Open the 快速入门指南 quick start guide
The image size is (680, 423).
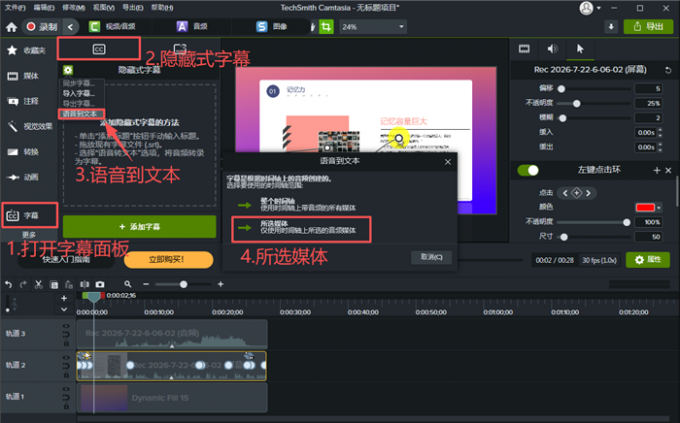(66, 259)
